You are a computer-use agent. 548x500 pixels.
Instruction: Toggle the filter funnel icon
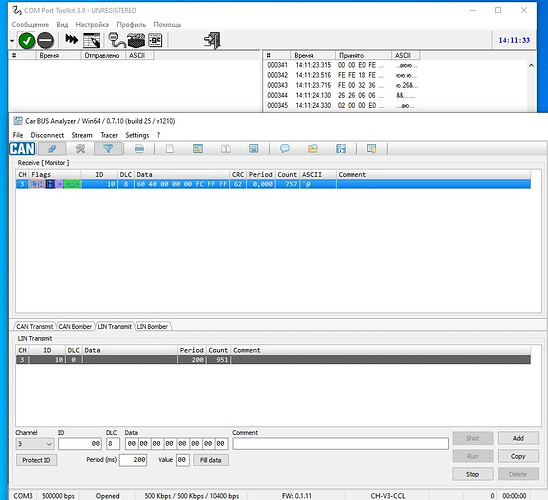pos(108,149)
